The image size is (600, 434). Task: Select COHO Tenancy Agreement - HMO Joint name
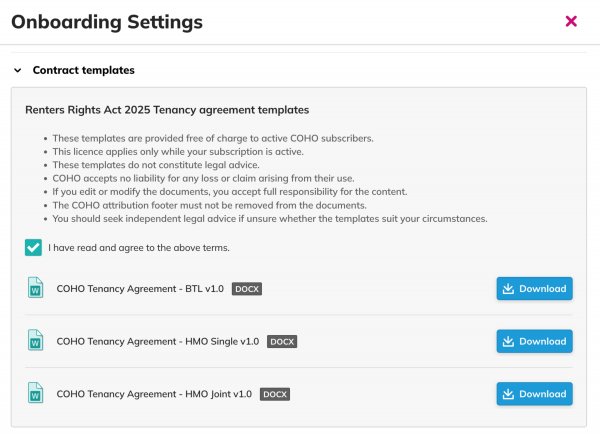coord(154,394)
